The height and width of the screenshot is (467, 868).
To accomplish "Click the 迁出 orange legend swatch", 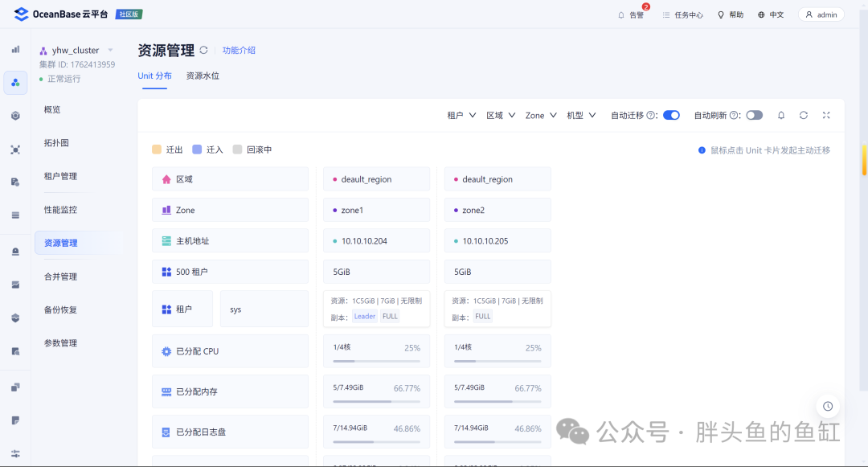I will [x=157, y=150].
